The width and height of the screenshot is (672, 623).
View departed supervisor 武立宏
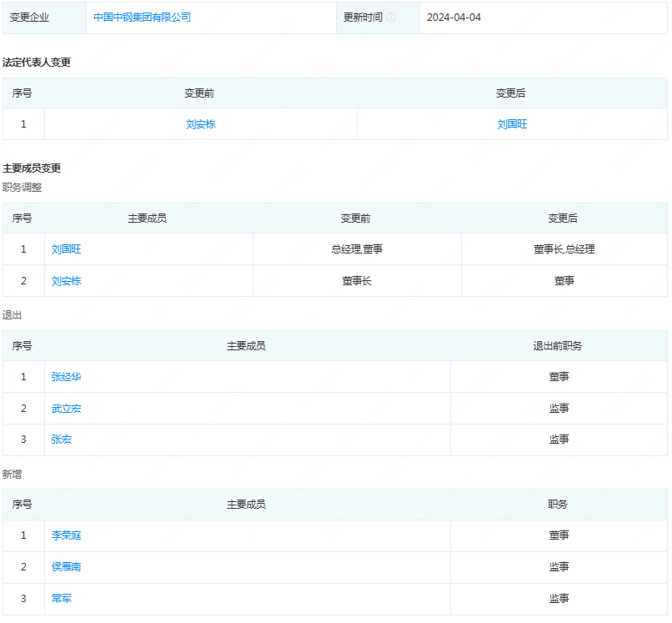pos(67,409)
